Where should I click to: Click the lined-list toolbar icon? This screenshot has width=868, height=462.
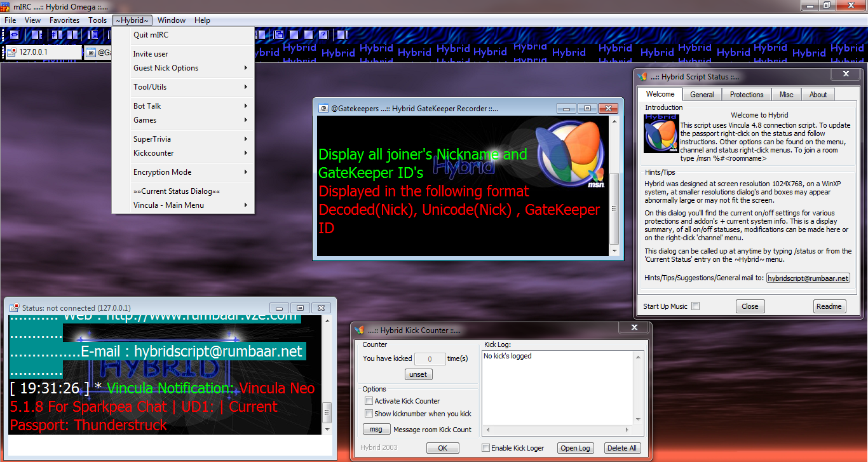point(93,35)
